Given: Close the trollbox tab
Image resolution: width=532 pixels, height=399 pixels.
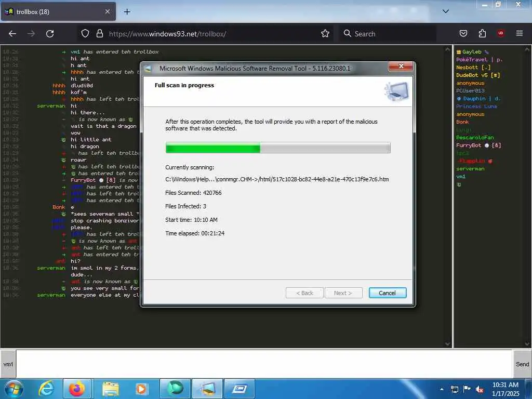Looking at the screenshot, I should (107, 11).
